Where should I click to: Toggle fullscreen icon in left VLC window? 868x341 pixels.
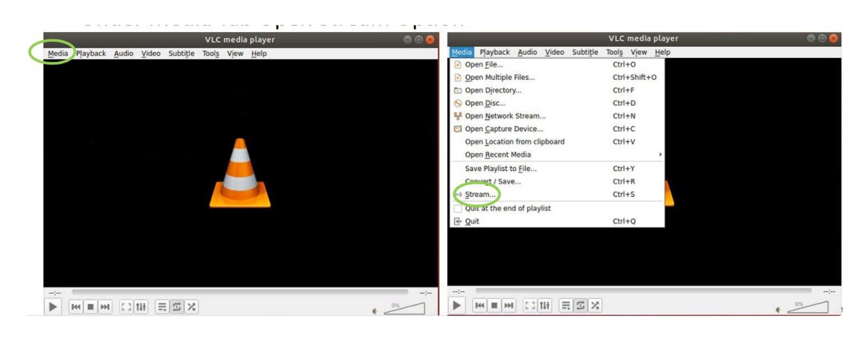click(x=126, y=307)
